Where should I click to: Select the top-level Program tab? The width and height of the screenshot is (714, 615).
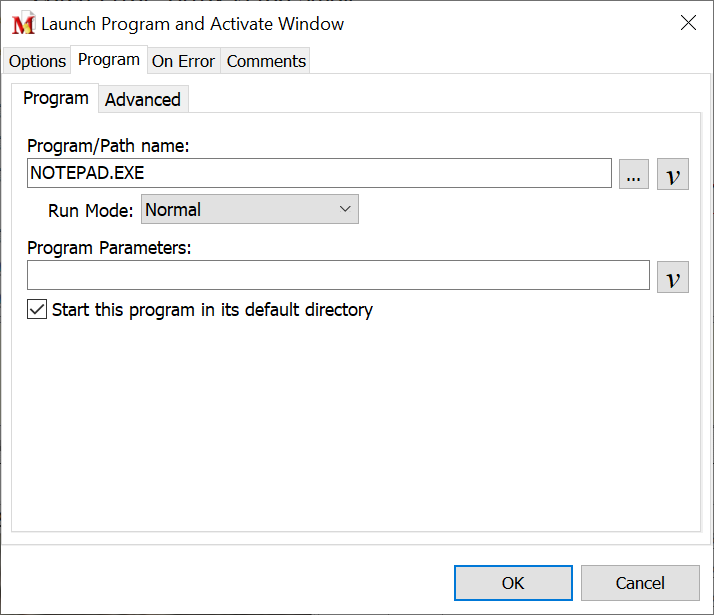[108, 60]
